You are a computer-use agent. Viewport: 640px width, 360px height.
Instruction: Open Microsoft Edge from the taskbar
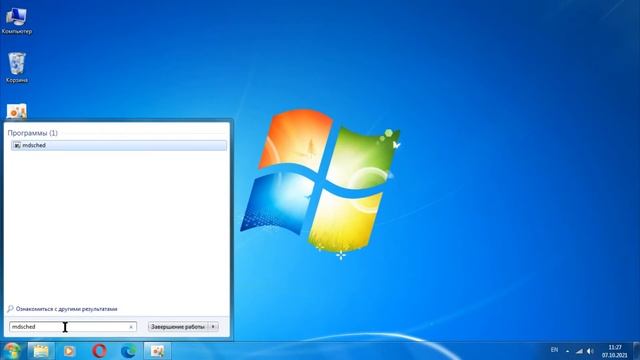pos(129,351)
